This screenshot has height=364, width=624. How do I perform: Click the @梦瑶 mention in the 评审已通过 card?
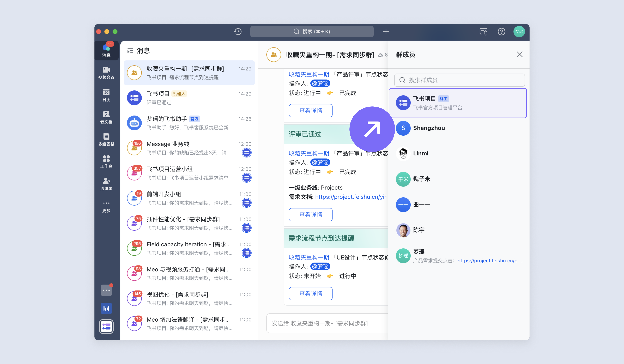tap(320, 163)
